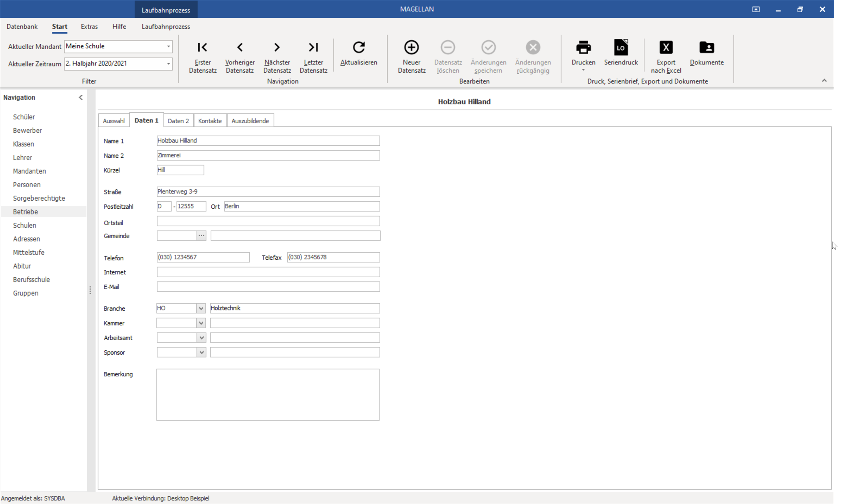This screenshot has width=846, height=504.
Task: Go to first record (Erster Datensatz)
Action: 203,57
